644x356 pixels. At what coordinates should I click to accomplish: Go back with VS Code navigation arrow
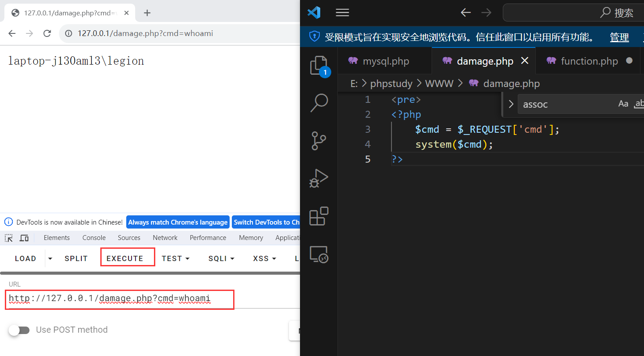click(x=466, y=13)
